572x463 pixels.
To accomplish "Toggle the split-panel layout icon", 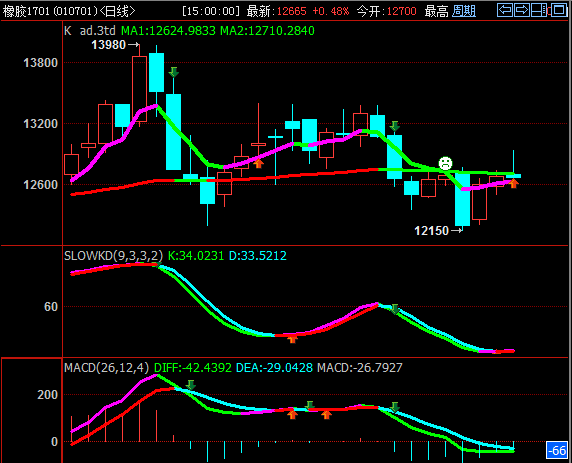I will click(539, 10).
